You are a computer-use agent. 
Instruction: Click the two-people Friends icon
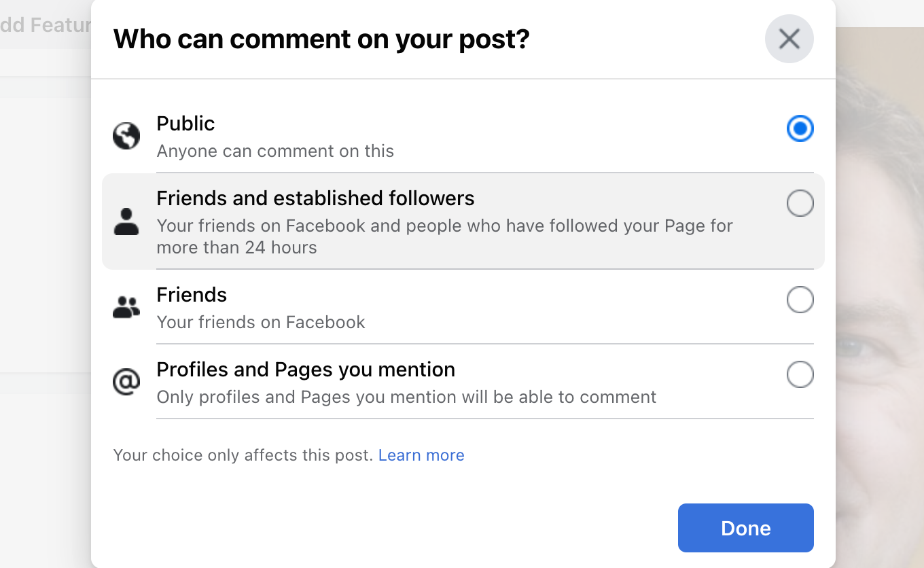(126, 307)
